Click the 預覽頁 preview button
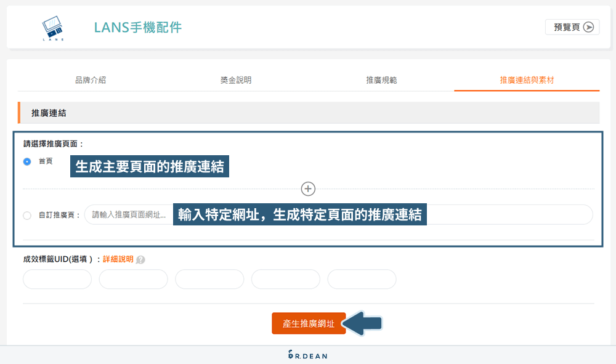616x364 pixels. [572, 27]
